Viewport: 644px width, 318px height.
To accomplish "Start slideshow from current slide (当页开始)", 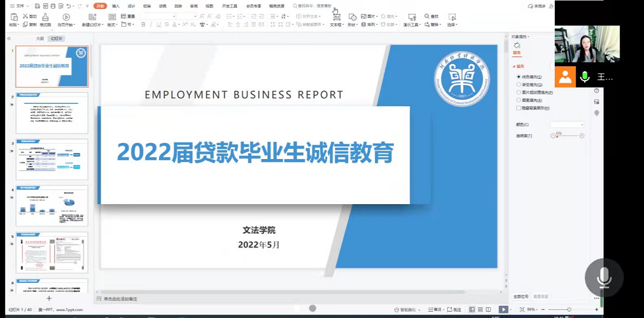I will click(66, 17).
